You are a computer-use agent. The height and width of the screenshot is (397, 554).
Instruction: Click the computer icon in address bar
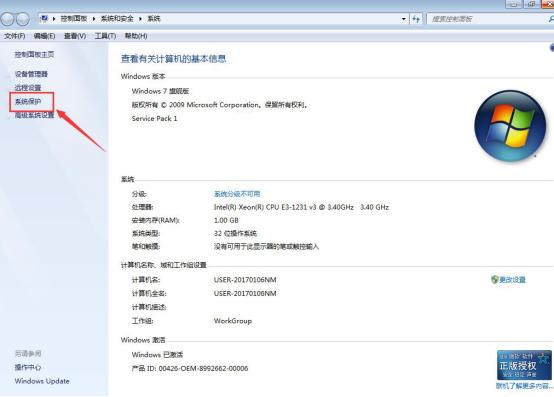(44, 18)
